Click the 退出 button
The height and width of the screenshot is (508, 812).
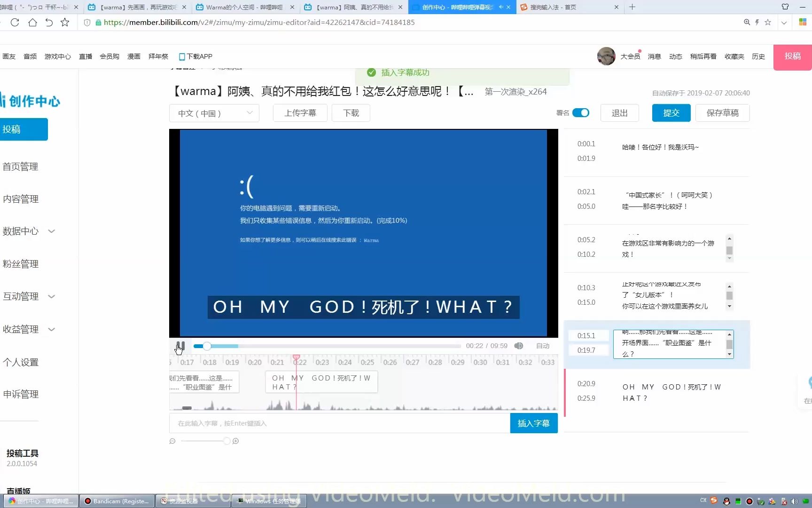click(619, 113)
